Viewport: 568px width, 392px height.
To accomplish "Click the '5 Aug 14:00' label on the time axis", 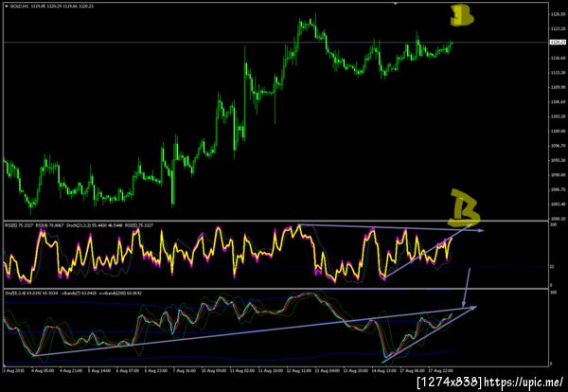I will click(x=99, y=371).
